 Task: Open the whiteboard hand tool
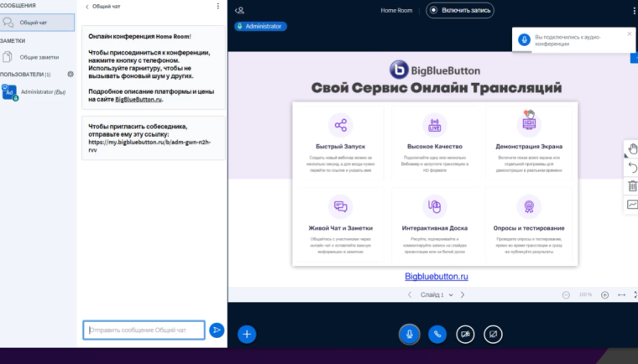[632, 149]
